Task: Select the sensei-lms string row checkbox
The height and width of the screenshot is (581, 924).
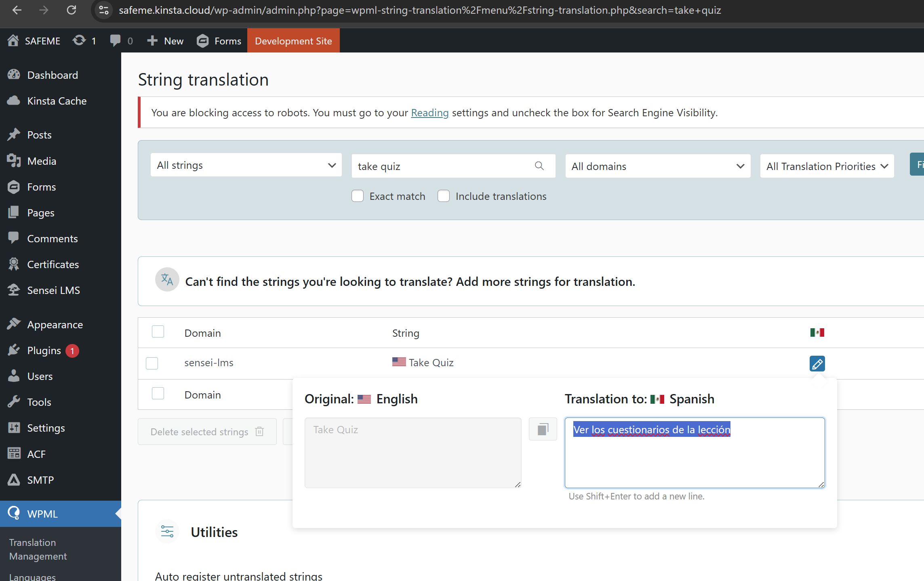Action: pyautogui.click(x=152, y=363)
